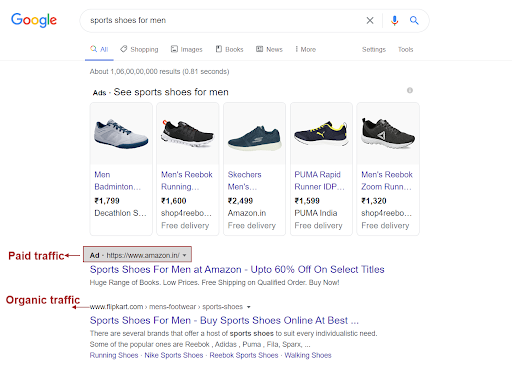Open the Tools search filter
This screenshot has width=512, height=367.
click(405, 49)
